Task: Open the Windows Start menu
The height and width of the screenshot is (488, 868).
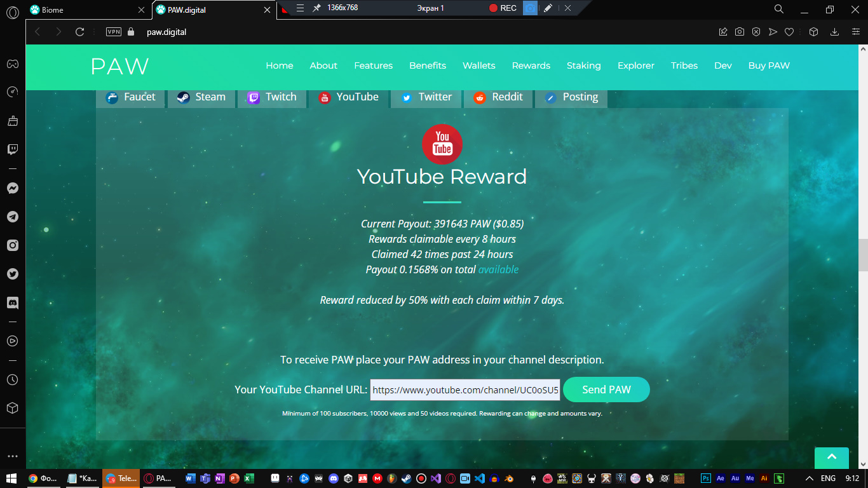Action: pos(11,478)
